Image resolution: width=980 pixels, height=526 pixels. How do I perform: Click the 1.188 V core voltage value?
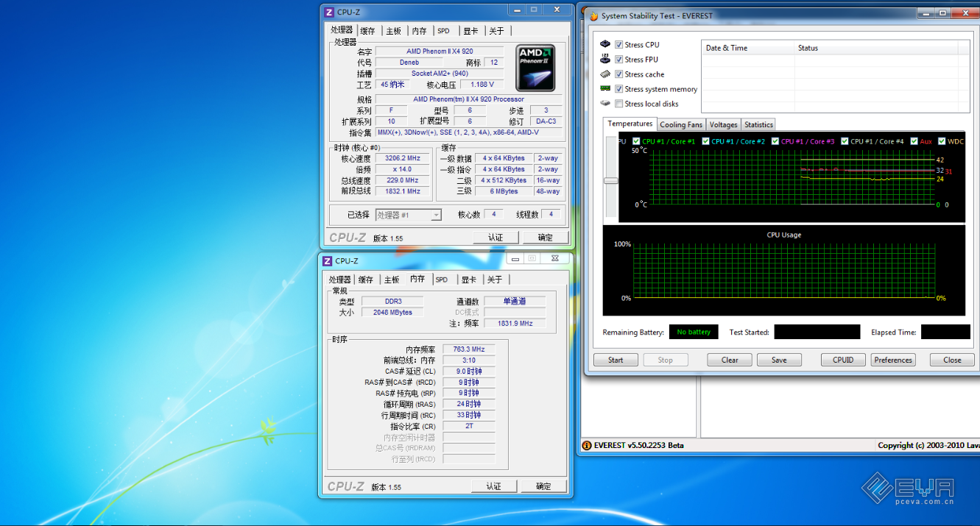[482, 85]
